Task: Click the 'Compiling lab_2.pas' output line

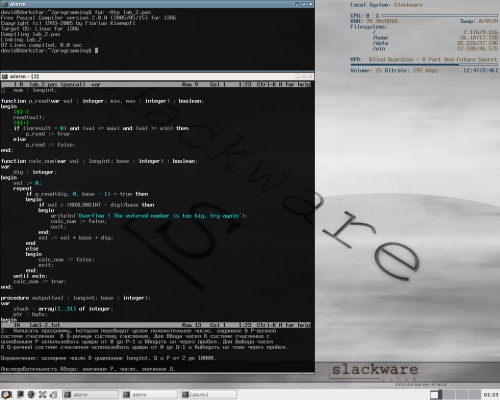Action: [30, 34]
